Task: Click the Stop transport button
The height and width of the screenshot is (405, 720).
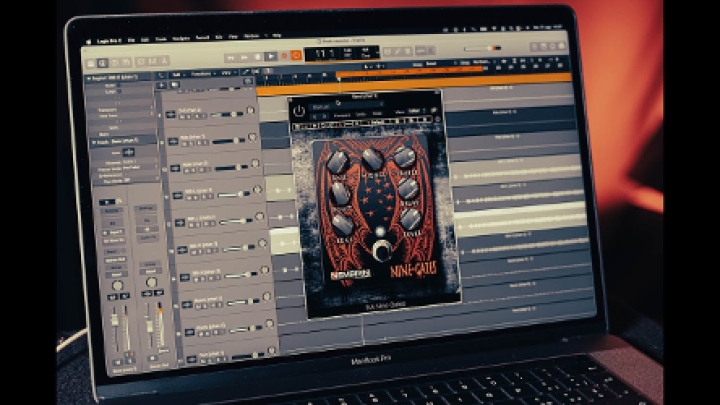Action: click(x=258, y=57)
